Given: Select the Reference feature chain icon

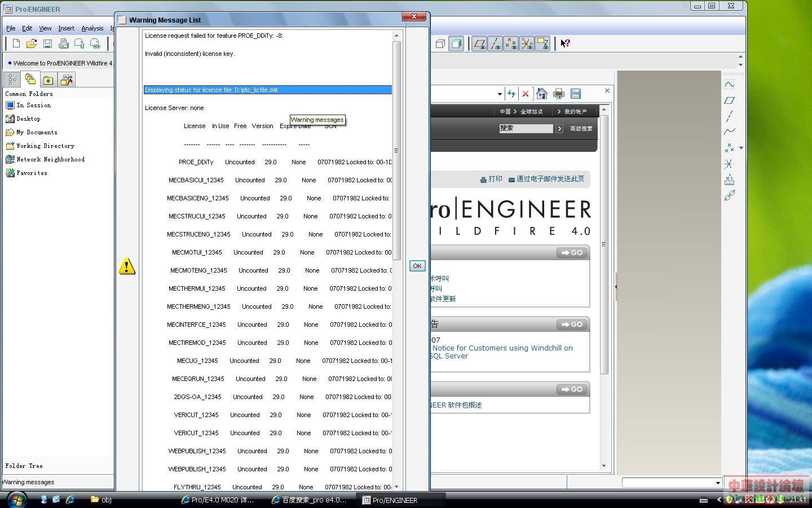Looking at the screenshot, I should (x=729, y=195).
